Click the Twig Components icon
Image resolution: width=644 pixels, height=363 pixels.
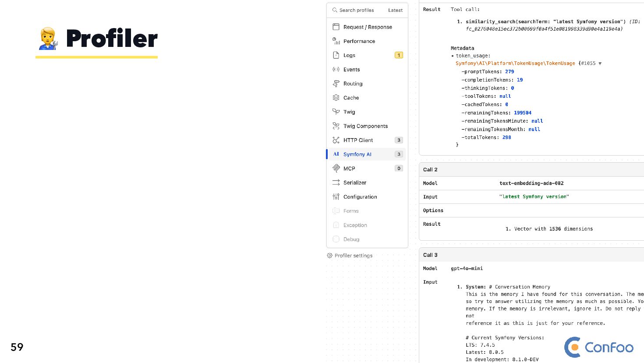coord(336,126)
